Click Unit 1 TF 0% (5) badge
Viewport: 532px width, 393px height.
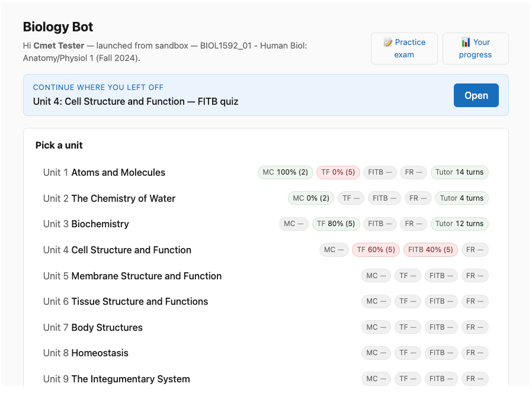(338, 172)
